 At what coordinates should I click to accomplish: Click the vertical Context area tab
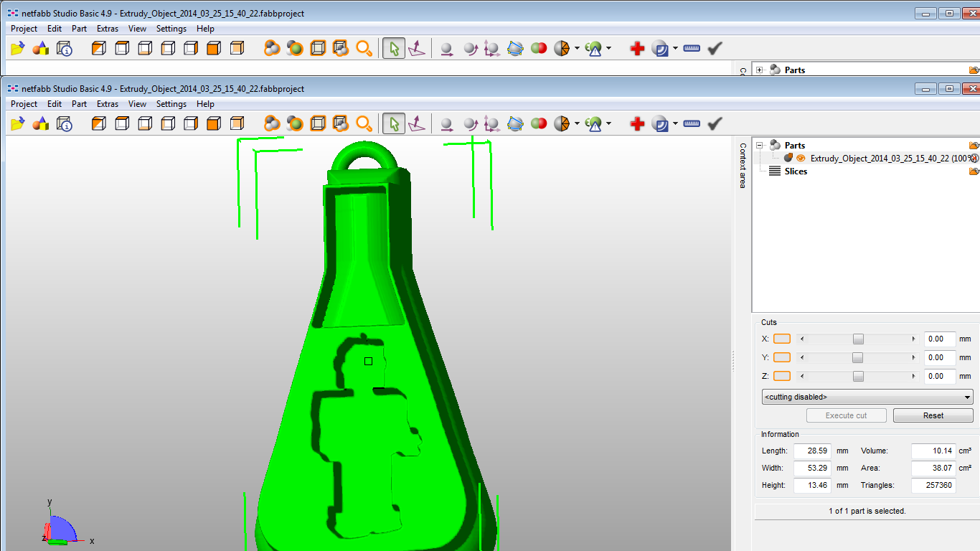[x=743, y=165]
